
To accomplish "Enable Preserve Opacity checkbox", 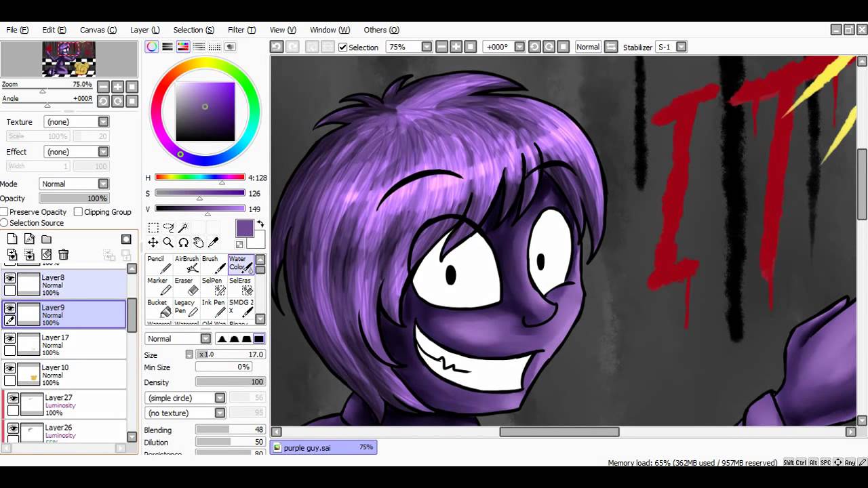I will (5, 212).
